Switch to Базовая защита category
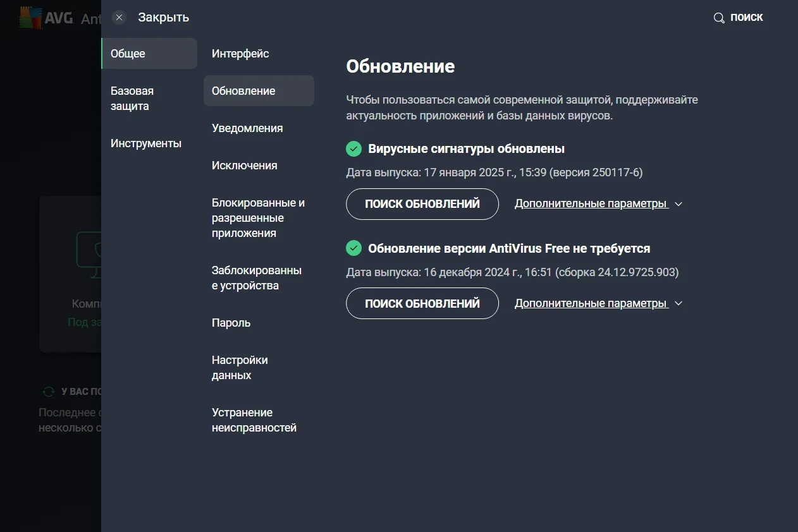The height and width of the screenshot is (532, 798). pos(132,99)
